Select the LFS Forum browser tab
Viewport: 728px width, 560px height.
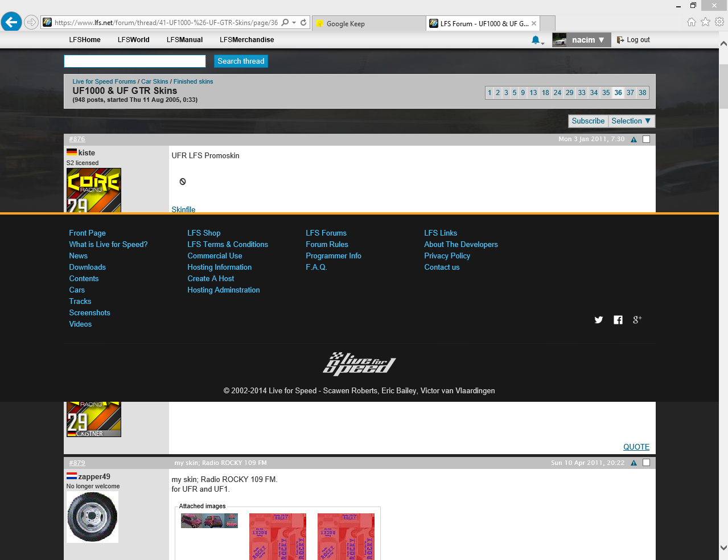(x=482, y=23)
